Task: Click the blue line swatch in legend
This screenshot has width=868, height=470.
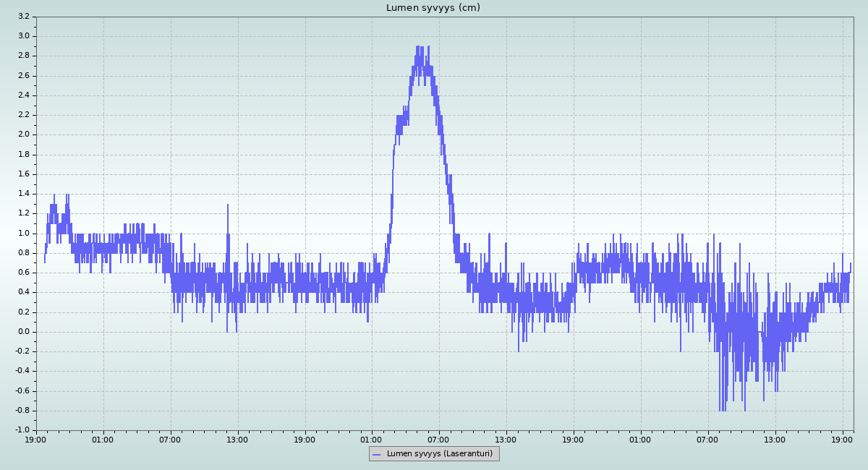Action: 376,454
